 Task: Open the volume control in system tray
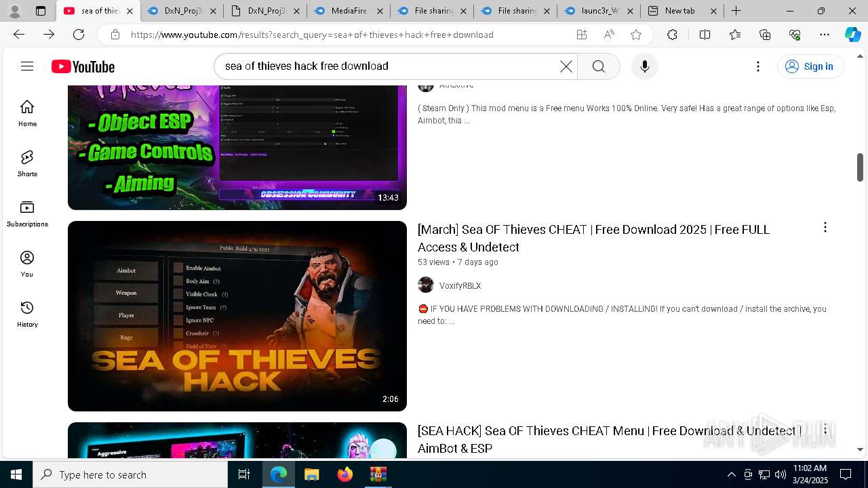pyautogui.click(x=780, y=474)
